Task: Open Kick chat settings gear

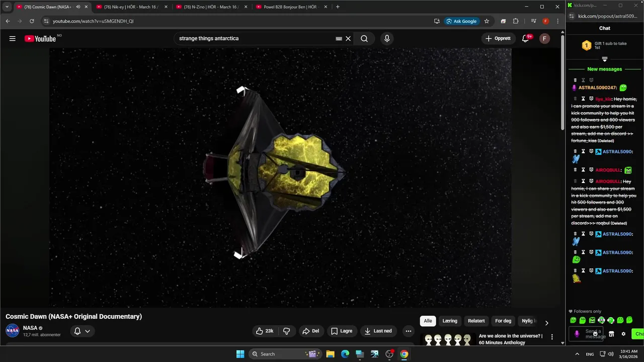Action: [623, 334]
